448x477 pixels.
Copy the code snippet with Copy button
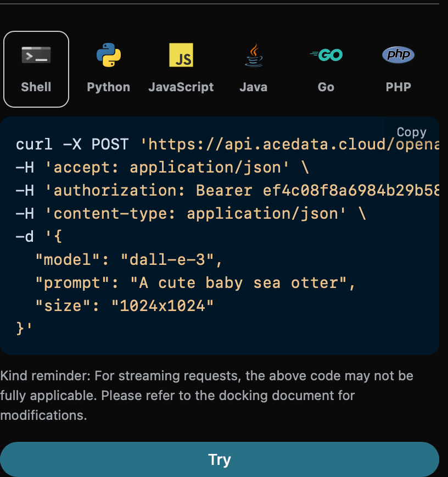(411, 132)
